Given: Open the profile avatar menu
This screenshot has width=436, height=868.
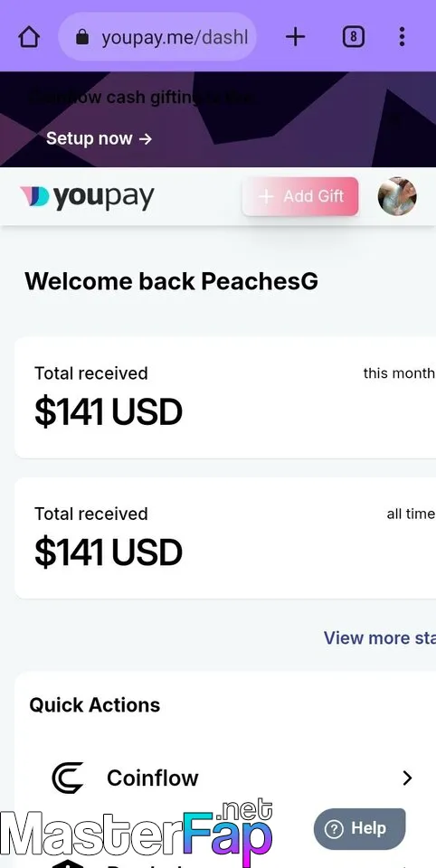Looking at the screenshot, I should [397, 196].
